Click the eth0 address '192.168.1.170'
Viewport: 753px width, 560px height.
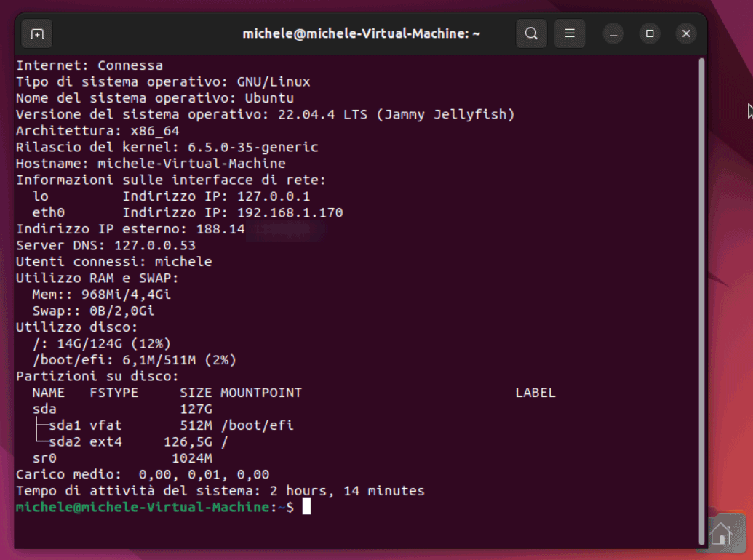click(290, 212)
